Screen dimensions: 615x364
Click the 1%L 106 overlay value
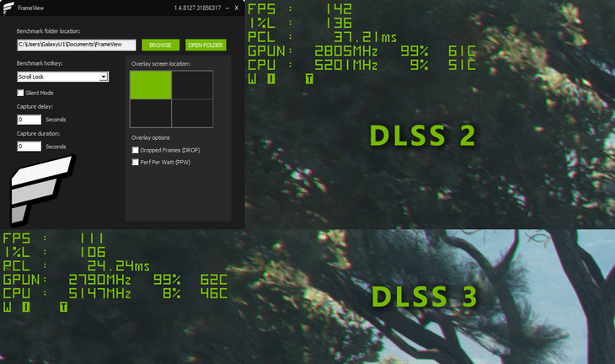tap(92, 252)
